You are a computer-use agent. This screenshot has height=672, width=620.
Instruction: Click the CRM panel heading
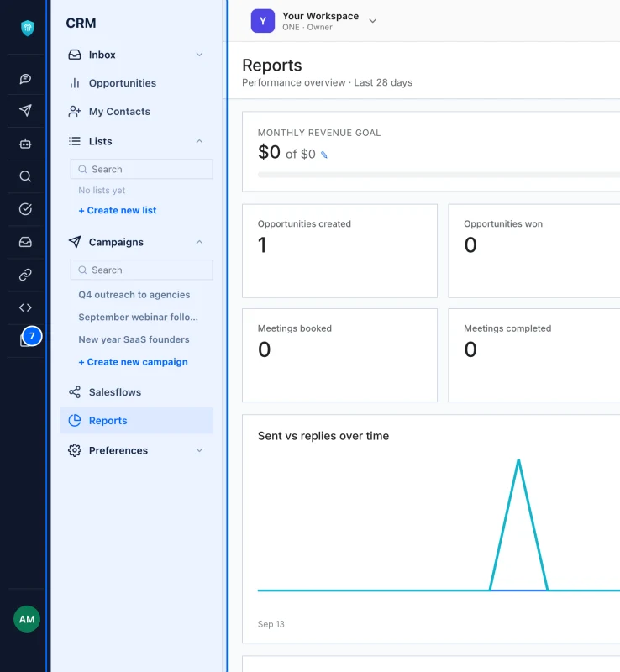(81, 24)
